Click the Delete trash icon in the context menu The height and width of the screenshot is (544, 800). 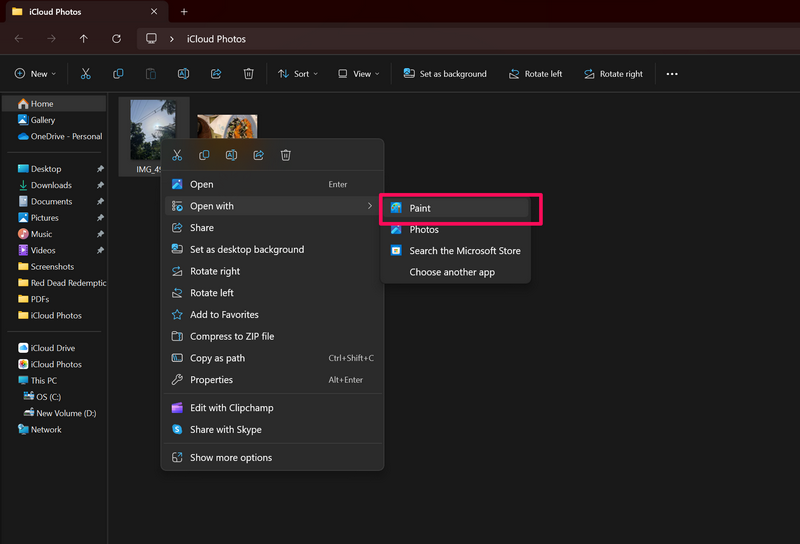click(285, 155)
